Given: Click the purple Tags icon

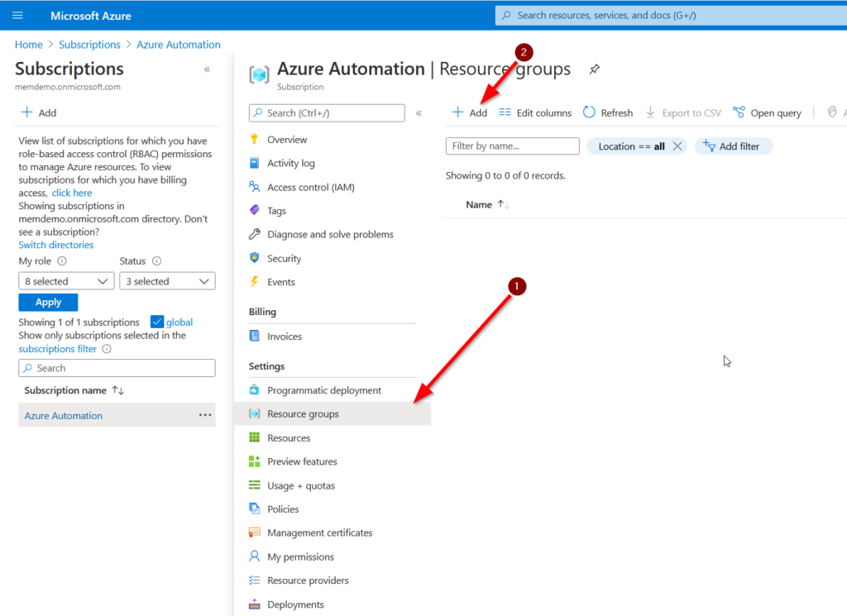Looking at the screenshot, I should coord(255,210).
